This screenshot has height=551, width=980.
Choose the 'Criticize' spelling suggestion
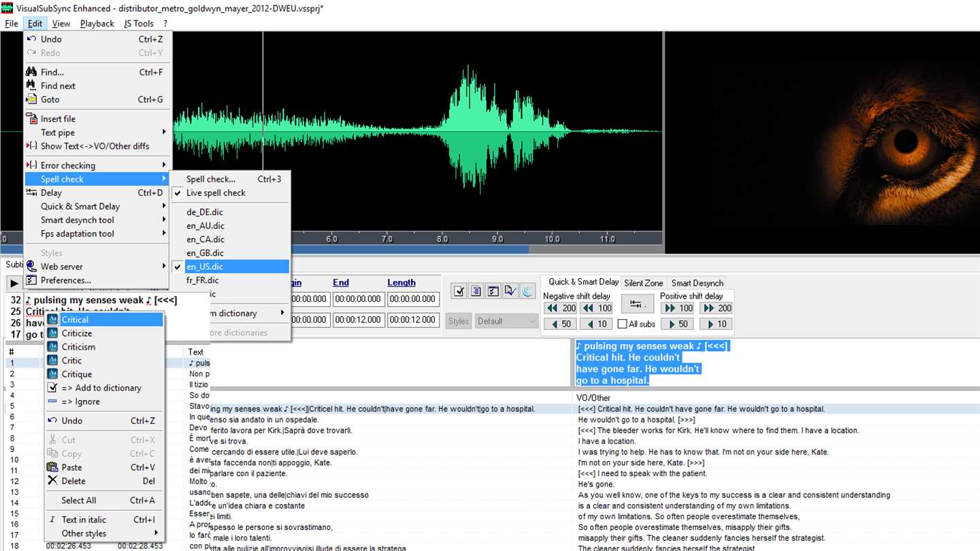tap(77, 333)
